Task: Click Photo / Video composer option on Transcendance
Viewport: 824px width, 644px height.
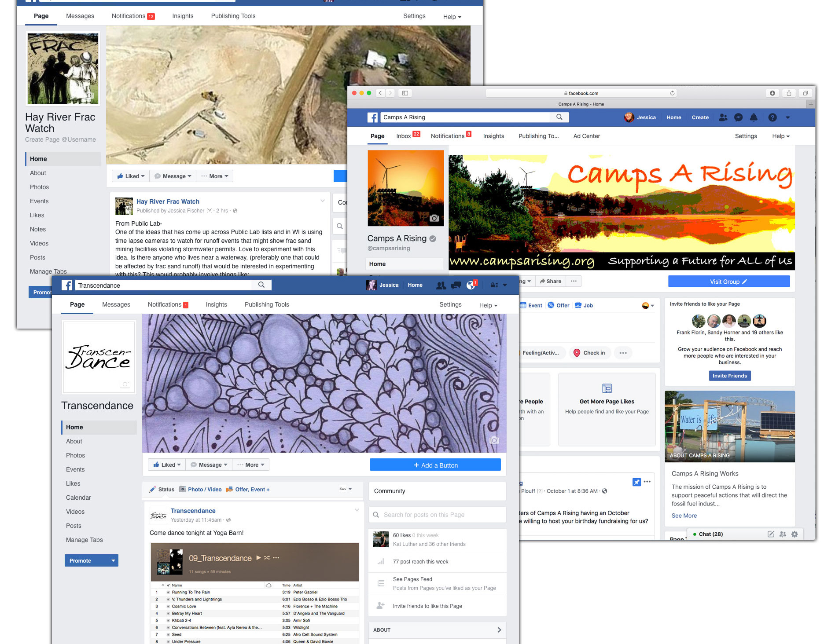Action: (200, 489)
